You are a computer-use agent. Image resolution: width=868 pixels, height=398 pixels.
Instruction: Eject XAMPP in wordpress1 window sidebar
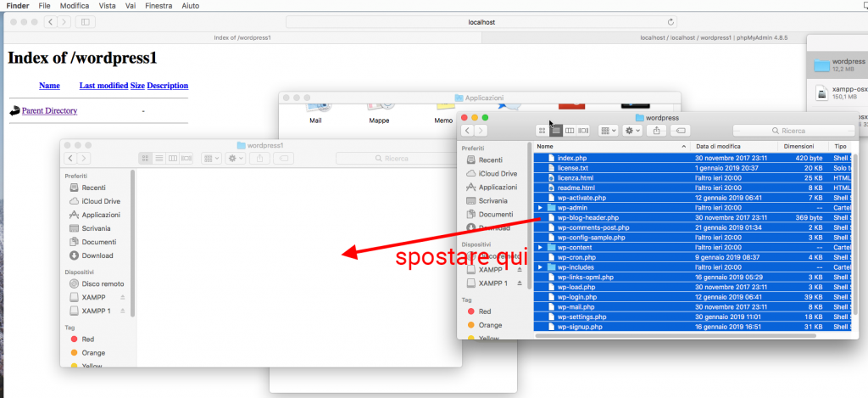click(x=123, y=297)
